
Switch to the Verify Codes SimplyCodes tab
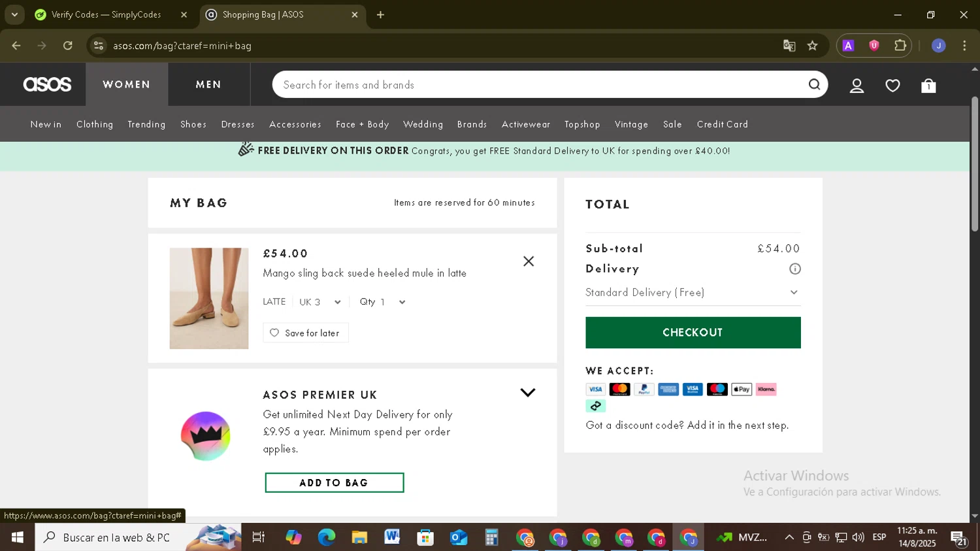pyautogui.click(x=105, y=14)
